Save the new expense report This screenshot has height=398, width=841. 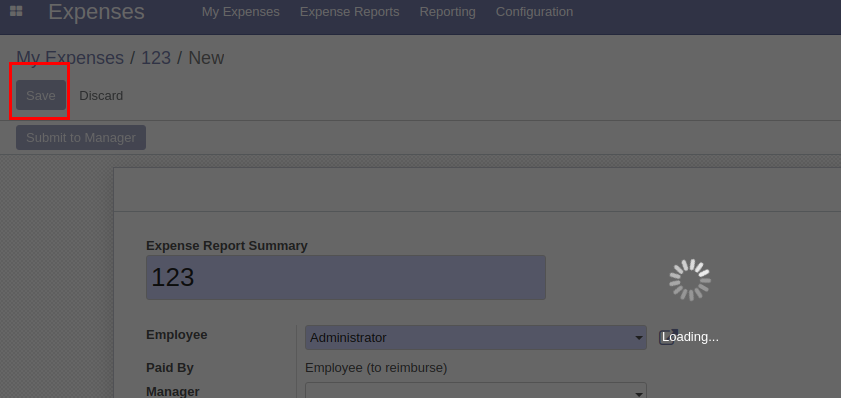click(41, 95)
